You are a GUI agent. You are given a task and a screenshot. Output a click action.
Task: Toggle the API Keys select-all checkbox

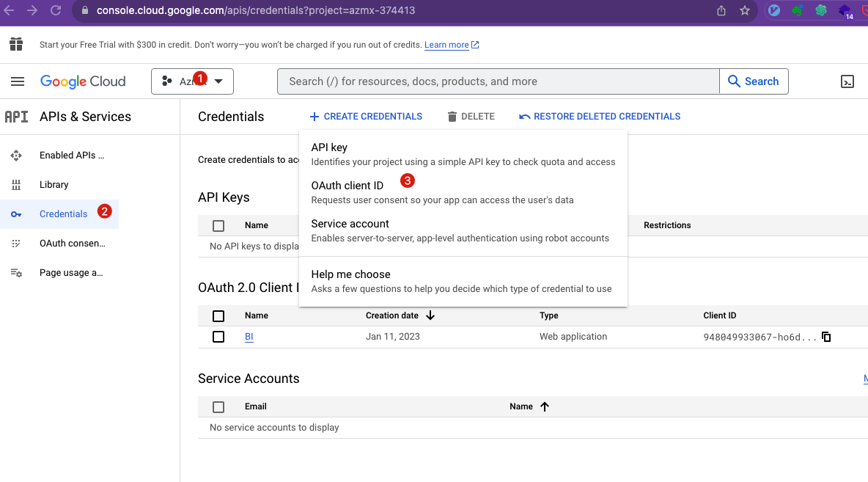click(218, 226)
